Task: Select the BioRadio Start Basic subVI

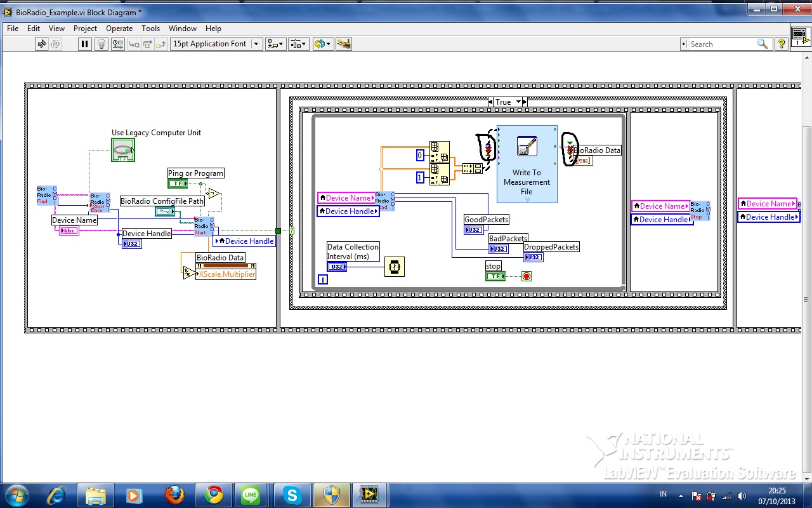Action: [100, 202]
